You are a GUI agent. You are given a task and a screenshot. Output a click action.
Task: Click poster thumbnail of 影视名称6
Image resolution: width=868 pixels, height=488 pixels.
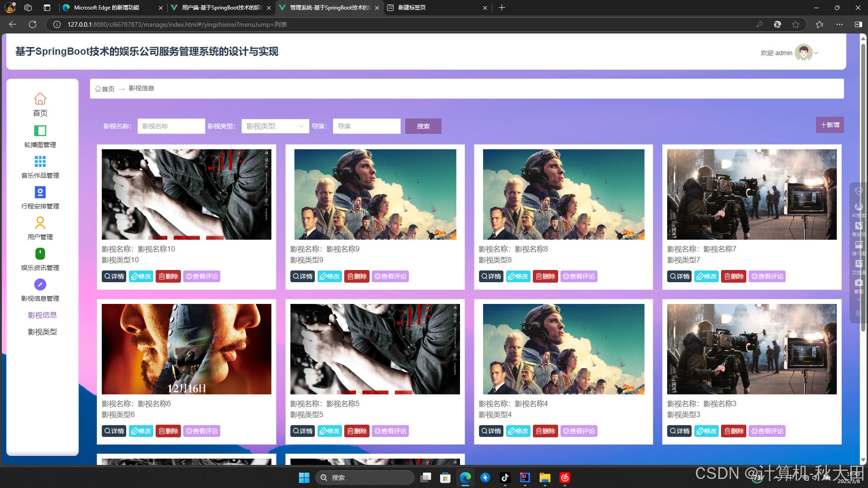click(x=186, y=349)
